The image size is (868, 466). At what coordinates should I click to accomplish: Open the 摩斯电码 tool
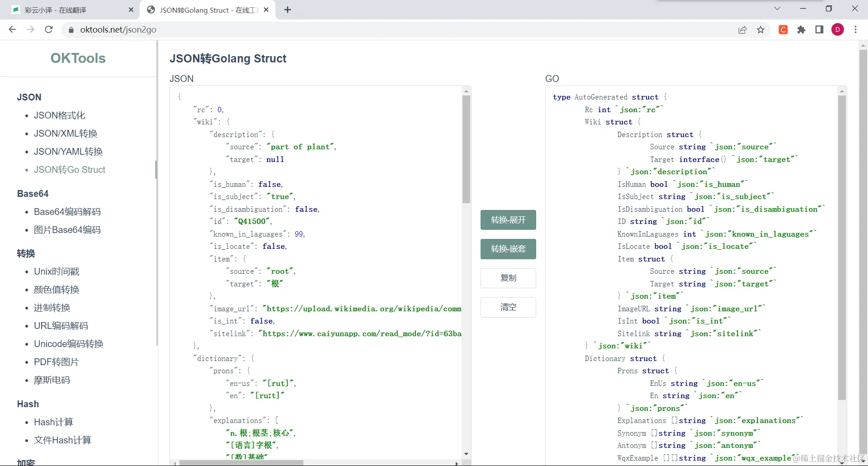click(52, 380)
